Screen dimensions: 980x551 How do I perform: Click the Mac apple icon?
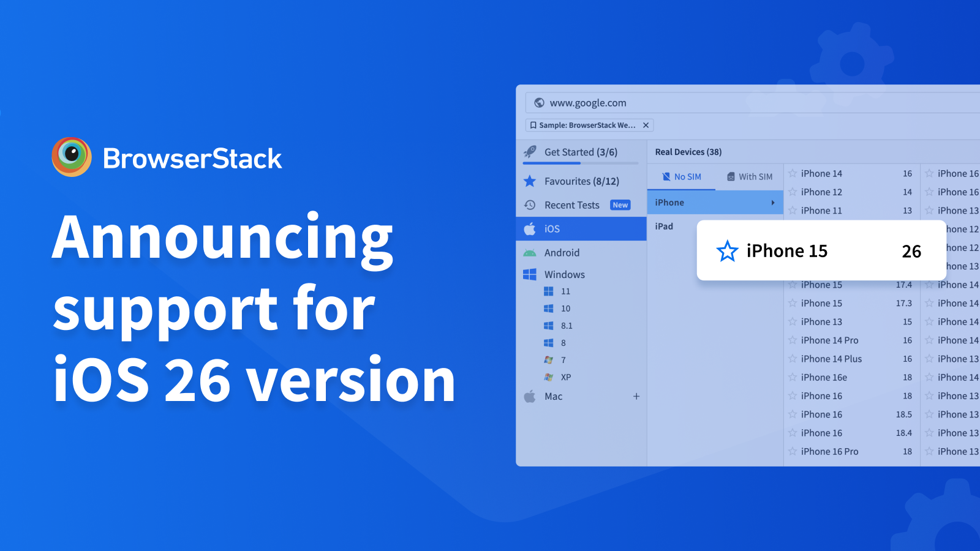[530, 396]
